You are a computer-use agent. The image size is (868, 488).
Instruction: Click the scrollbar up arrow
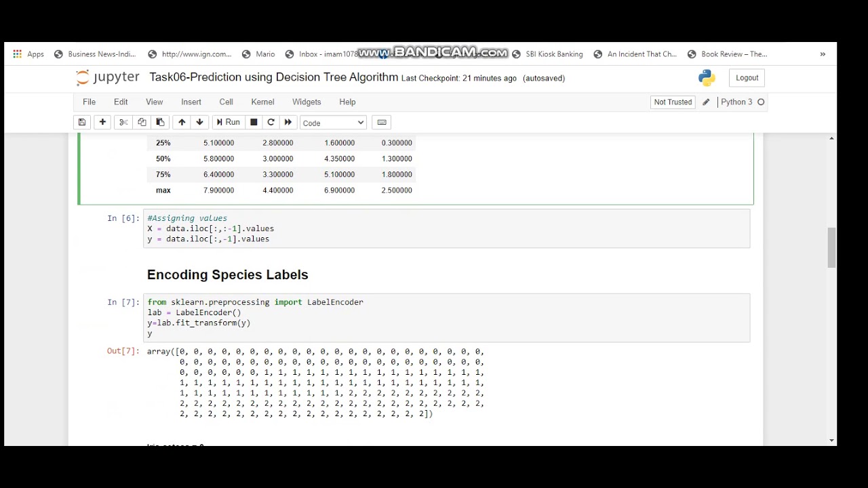pyautogui.click(x=831, y=138)
